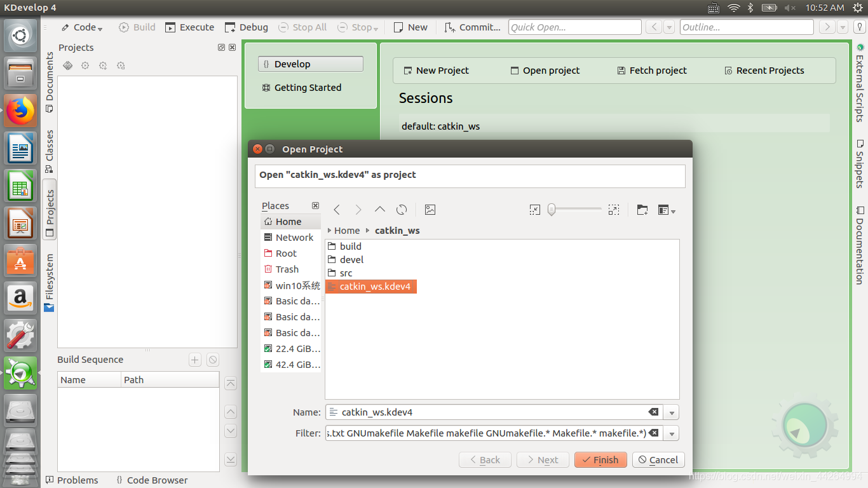This screenshot has width=868, height=488.
Task: Select the 22.4 GiB volume in Places
Action: coord(290,349)
